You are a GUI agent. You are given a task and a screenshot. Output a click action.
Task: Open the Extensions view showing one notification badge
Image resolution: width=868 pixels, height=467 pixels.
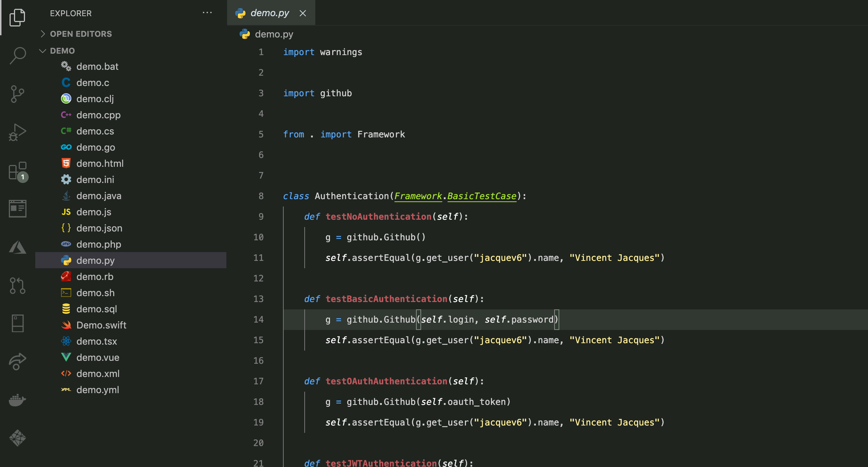click(x=17, y=172)
